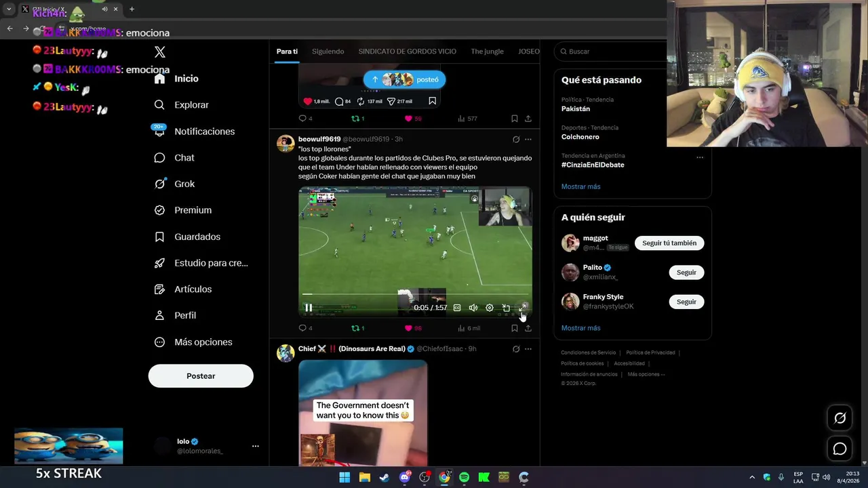The image size is (868, 488).
Task: Open account menu dots next to lolo
Action: (256, 446)
